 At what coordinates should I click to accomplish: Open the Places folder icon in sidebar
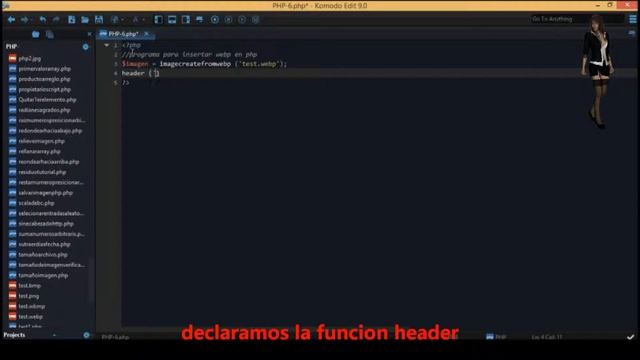(x=36, y=34)
